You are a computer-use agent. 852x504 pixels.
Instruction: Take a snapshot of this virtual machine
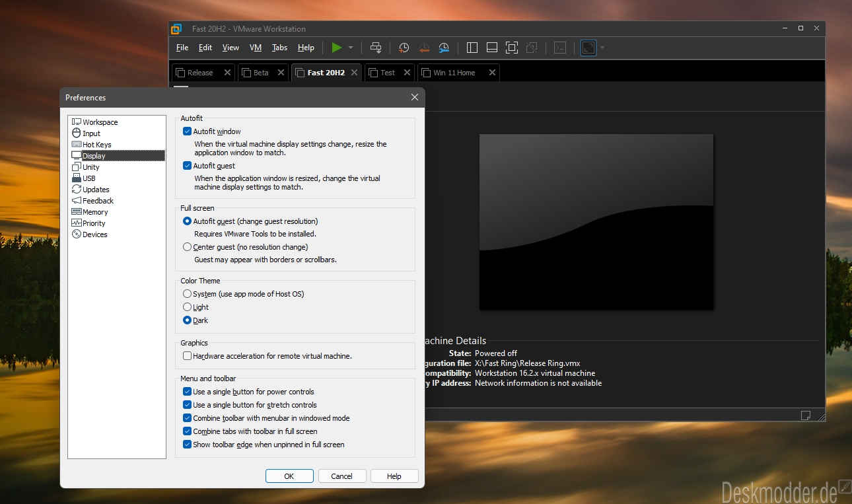(x=404, y=48)
